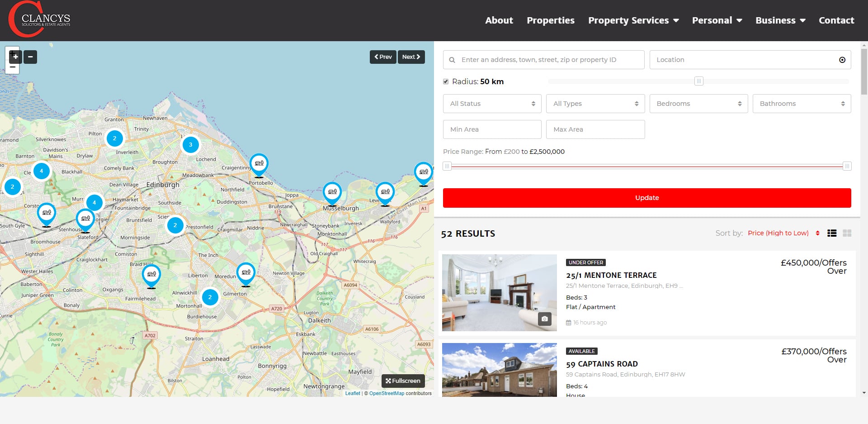This screenshot has height=424, width=868.
Task: Open the 59 Captains Road property photo
Action: 500,370
